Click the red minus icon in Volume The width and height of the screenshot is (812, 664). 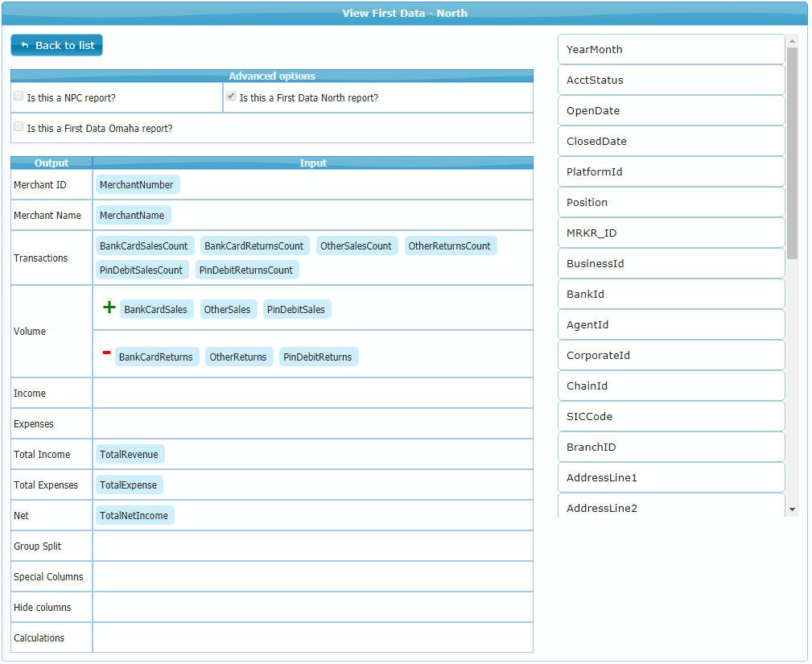(x=106, y=353)
